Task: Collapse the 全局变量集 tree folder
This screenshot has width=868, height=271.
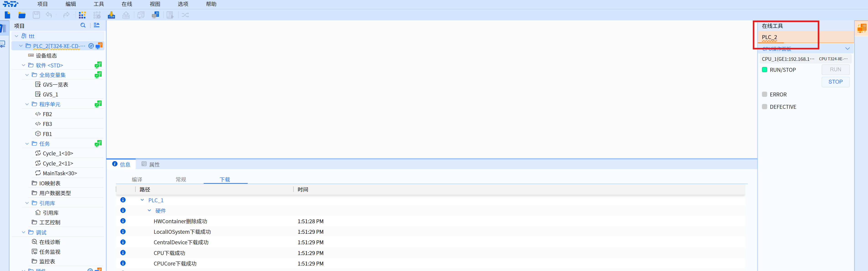Action: pos(27,75)
